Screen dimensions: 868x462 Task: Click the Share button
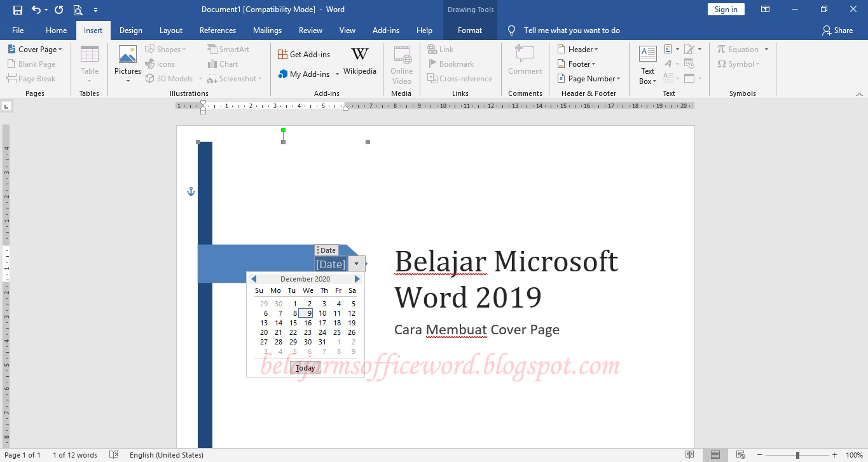point(837,30)
